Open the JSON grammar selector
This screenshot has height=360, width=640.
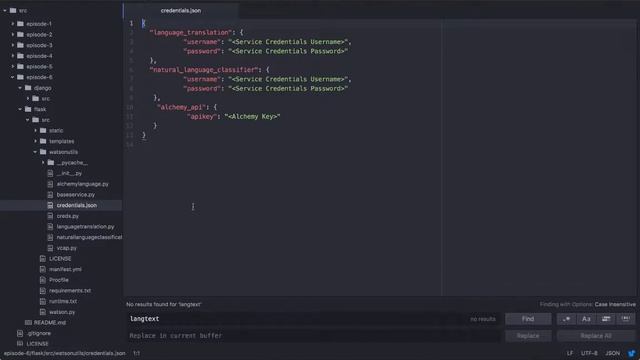pyautogui.click(x=613, y=353)
